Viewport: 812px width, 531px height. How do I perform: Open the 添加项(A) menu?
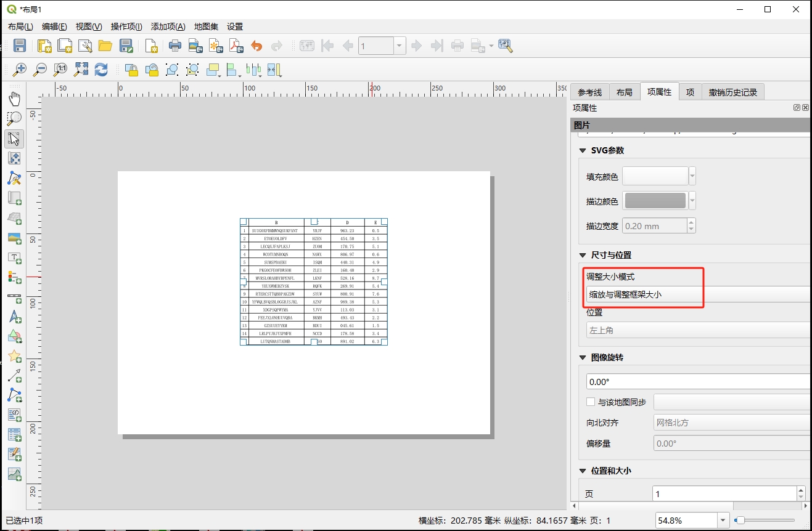tap(168, 26)
